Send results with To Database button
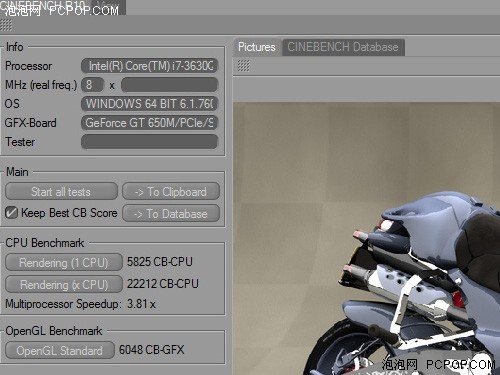This screenshot has width=500, height=375. coord(171,213)
